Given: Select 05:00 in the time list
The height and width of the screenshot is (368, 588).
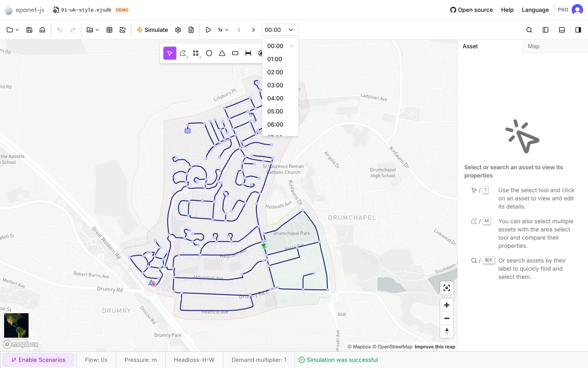Looking at the screenshot, I should [280, 112].
